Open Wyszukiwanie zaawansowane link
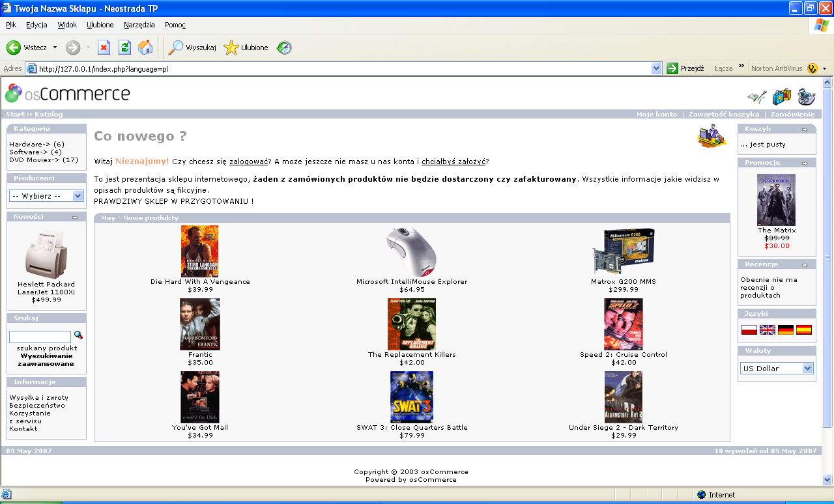The width and height of the screenshot is (834, 504). point(46,360)
